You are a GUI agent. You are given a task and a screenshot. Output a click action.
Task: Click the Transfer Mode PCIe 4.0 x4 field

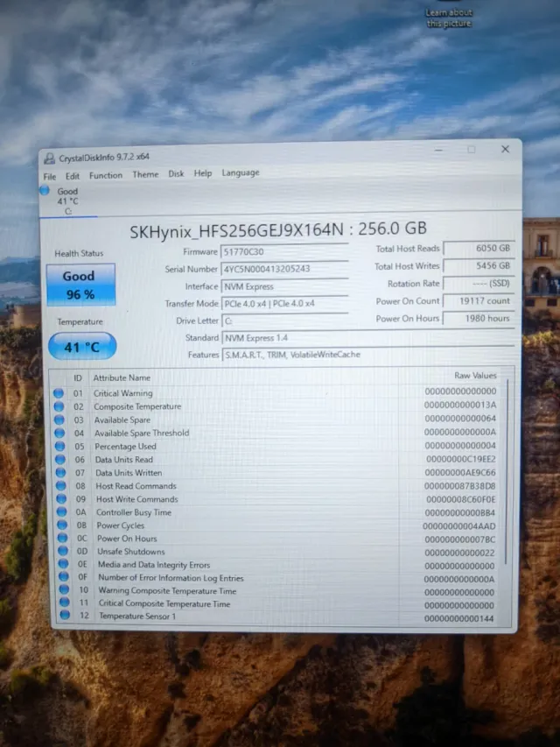(284, 304)
